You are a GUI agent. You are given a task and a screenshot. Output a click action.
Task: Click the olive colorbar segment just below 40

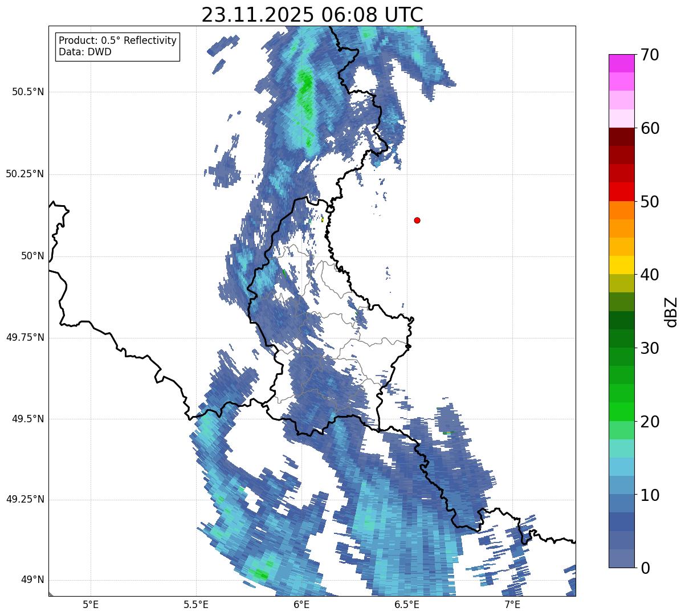621,283
